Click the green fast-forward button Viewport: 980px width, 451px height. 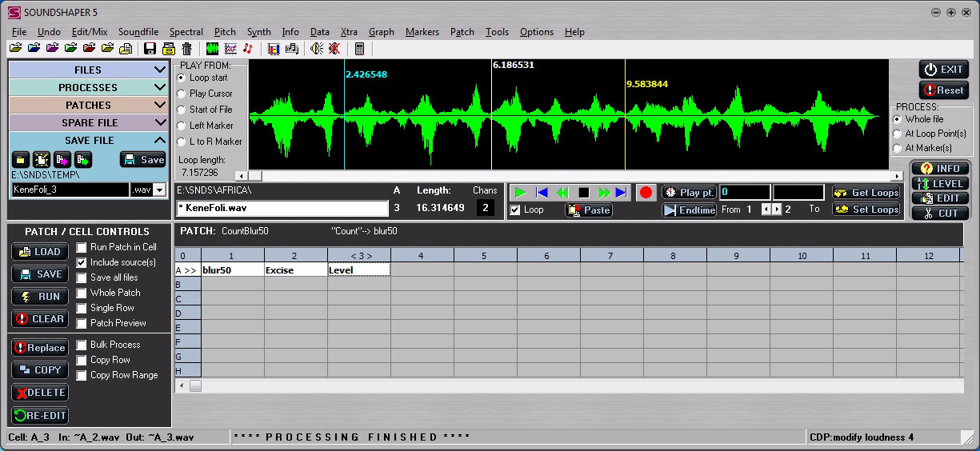(x=604, y=192)
